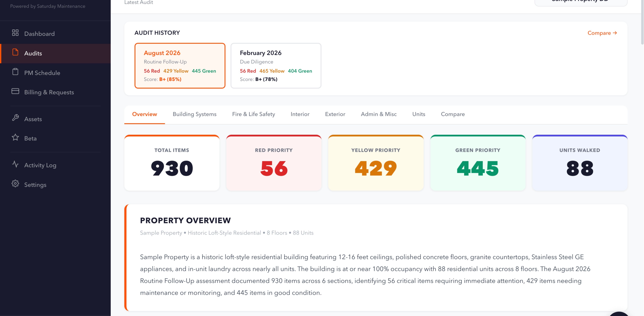Click the Routine Follow-Up subtitle
This screenshot has height=316, width=644.
click(165, 62)
